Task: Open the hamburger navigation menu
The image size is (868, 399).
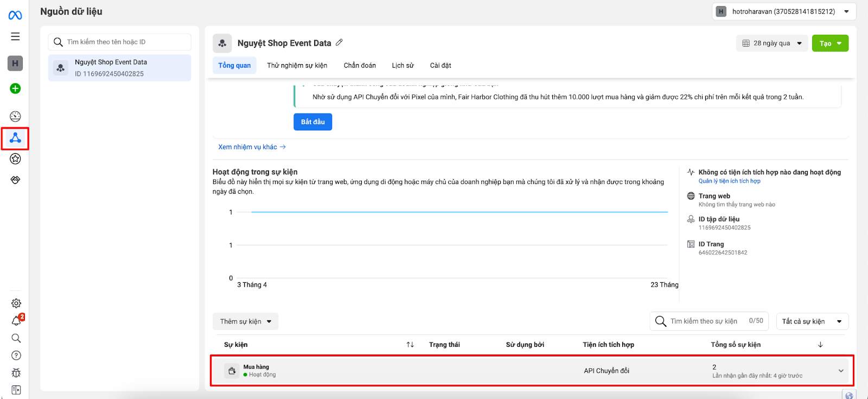Action: pyautogui.click(x=15, y=36)
